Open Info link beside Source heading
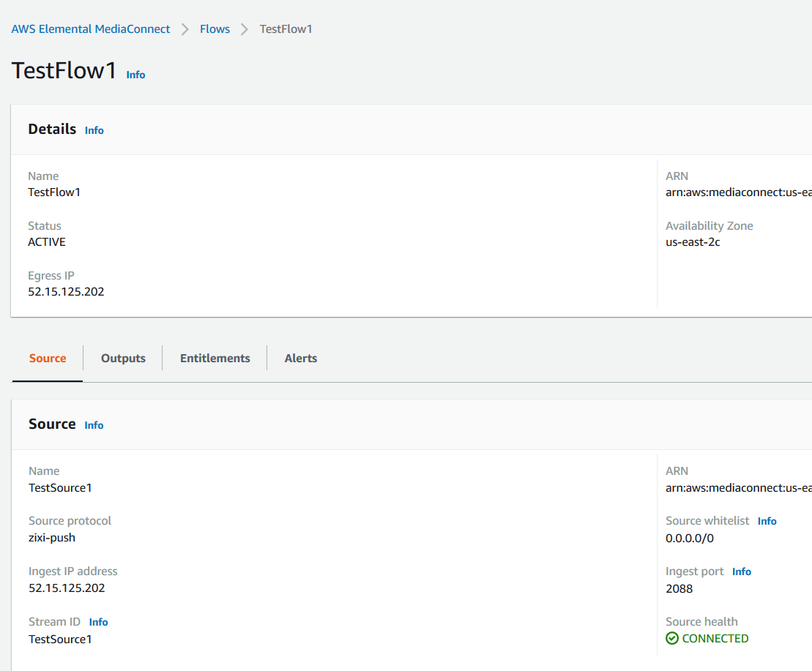812x671 pixels. [94, 425]
